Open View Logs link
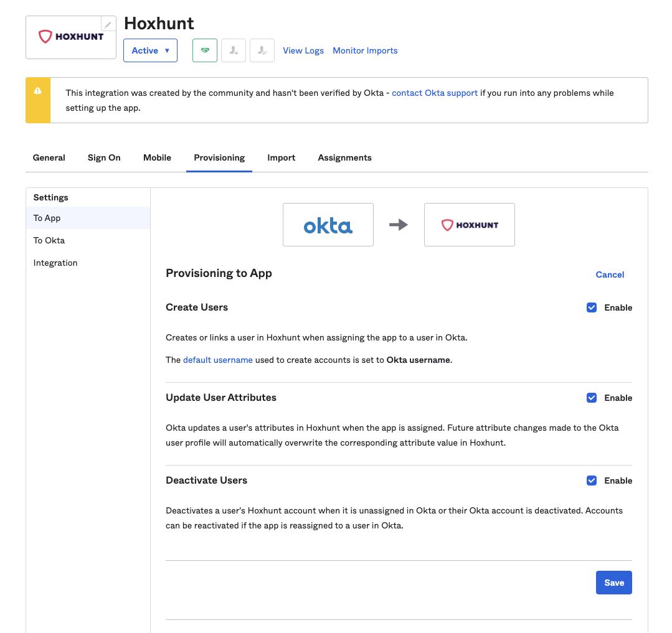The height and width of the screenshot is (633, 672). coord(303,50)
